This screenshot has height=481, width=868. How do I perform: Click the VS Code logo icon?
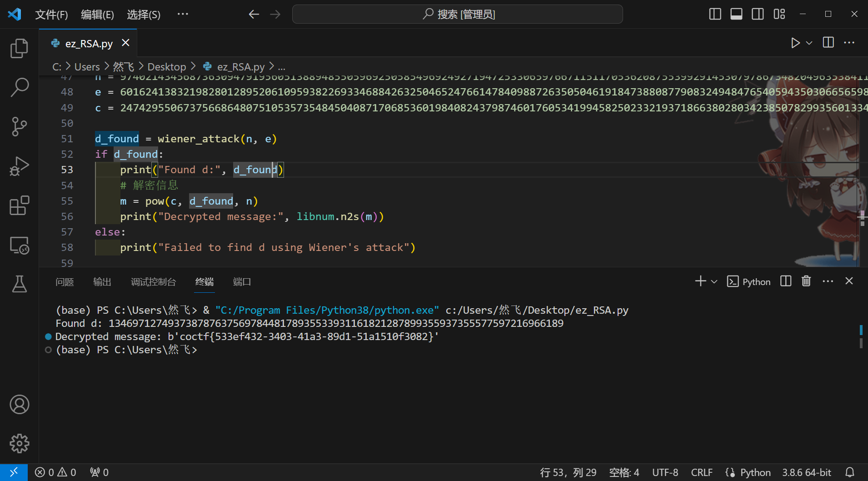click(x=15, y=14)
